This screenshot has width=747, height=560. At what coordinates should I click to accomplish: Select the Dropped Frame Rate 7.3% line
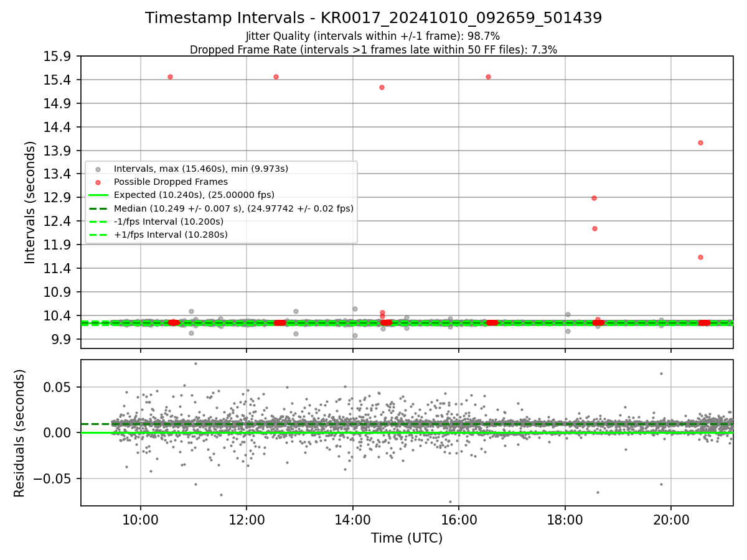click(373, 49)
